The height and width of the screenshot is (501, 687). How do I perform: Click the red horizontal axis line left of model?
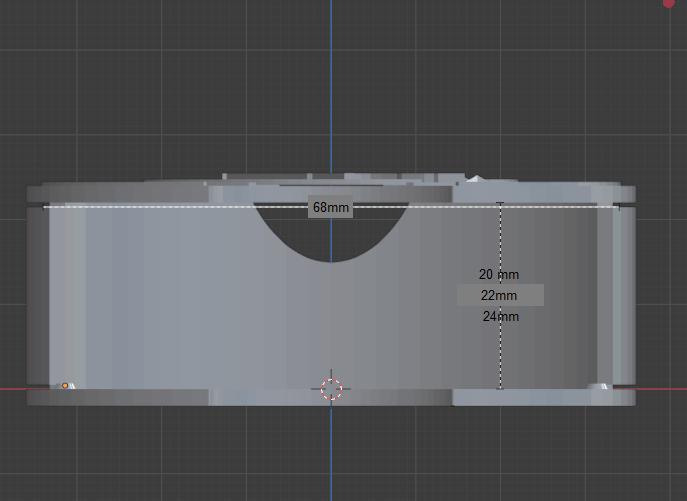[12, 389]
